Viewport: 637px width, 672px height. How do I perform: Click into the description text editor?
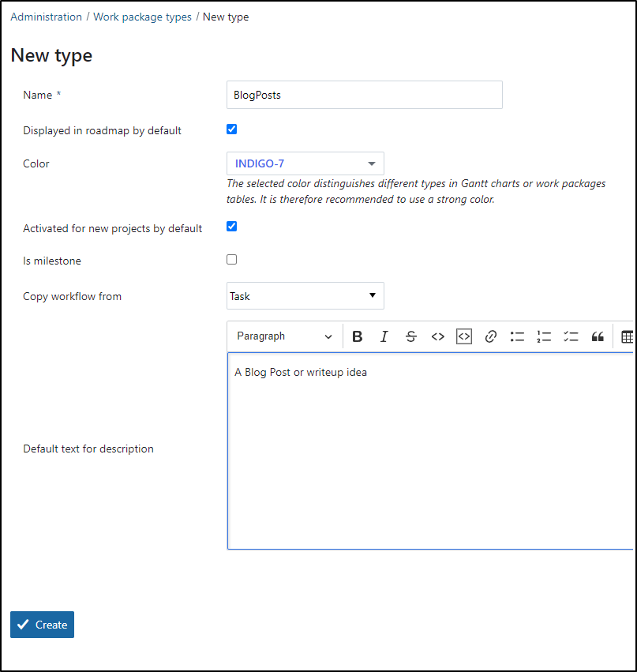pyautogui.click(x=430, y=451)
